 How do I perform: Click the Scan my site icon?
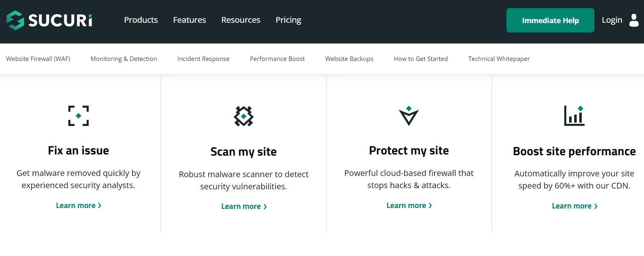click(x=244, y=116)
